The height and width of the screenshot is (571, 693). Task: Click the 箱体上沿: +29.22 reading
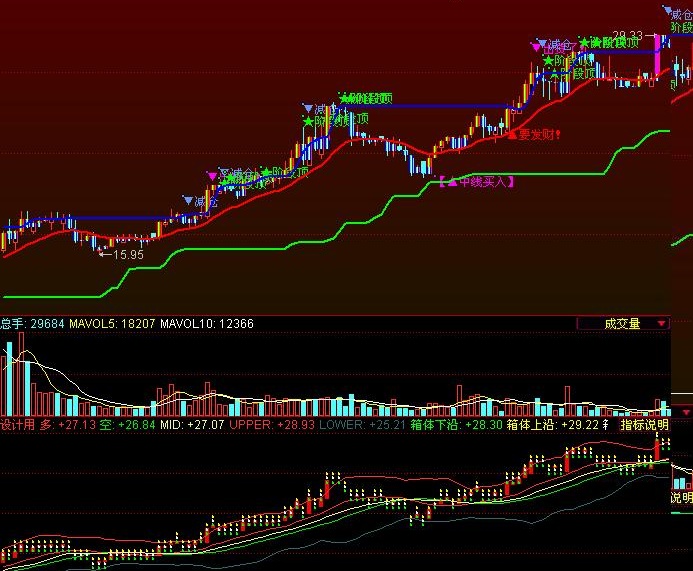(552, 425)
